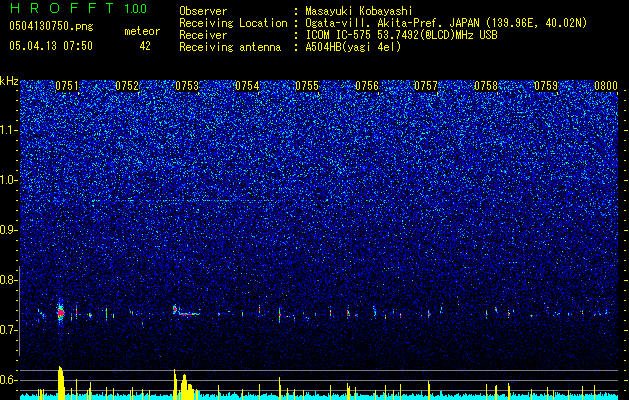Click the bright red meteor echo near 0751

click(61, 313)
